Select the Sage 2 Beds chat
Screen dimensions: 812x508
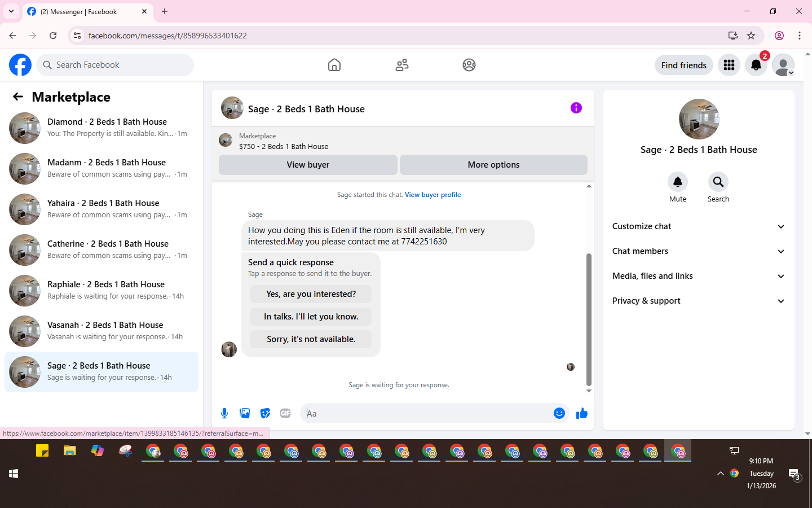[101, 372]
